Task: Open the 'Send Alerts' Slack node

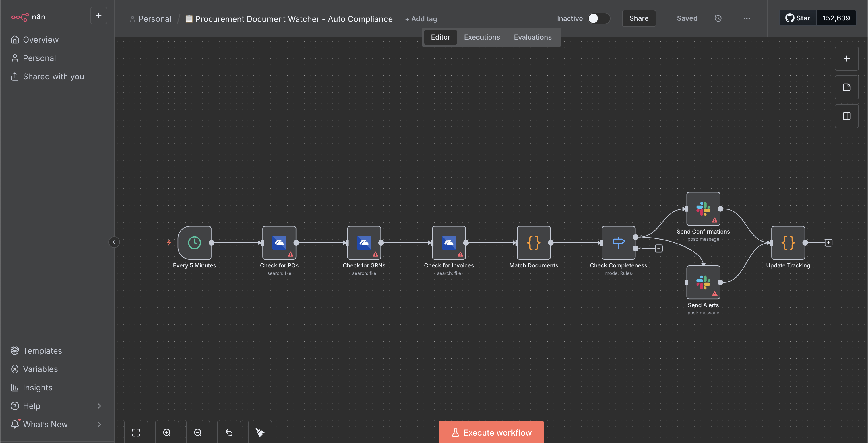Action: 703,282
